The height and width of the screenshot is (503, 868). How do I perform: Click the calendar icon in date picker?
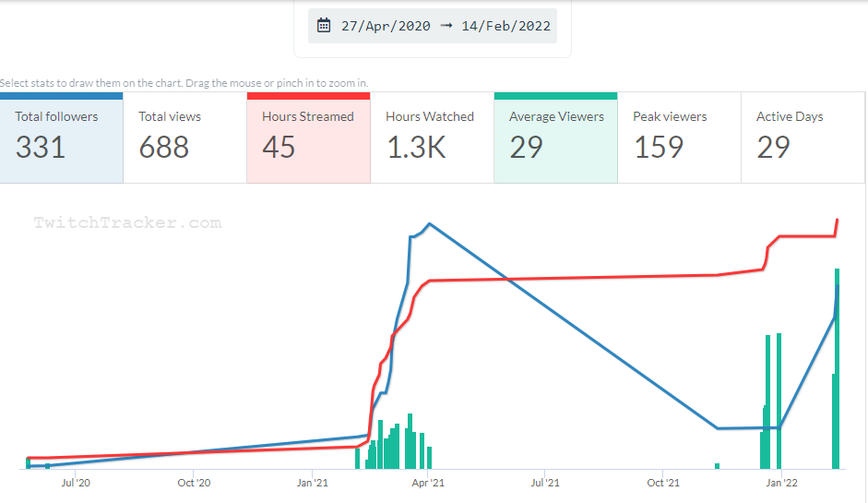[324, 26]
